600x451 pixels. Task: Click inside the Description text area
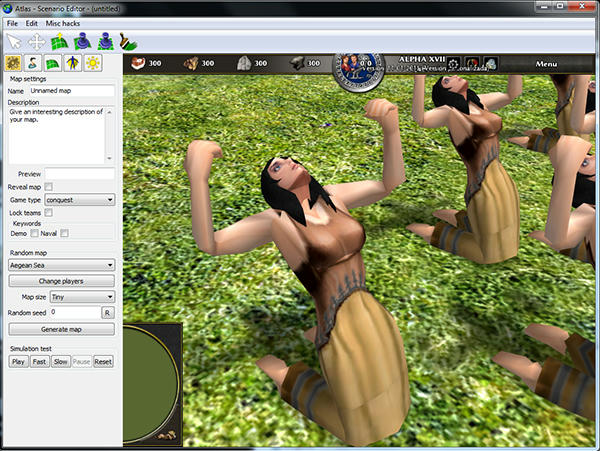click(56, 135)
